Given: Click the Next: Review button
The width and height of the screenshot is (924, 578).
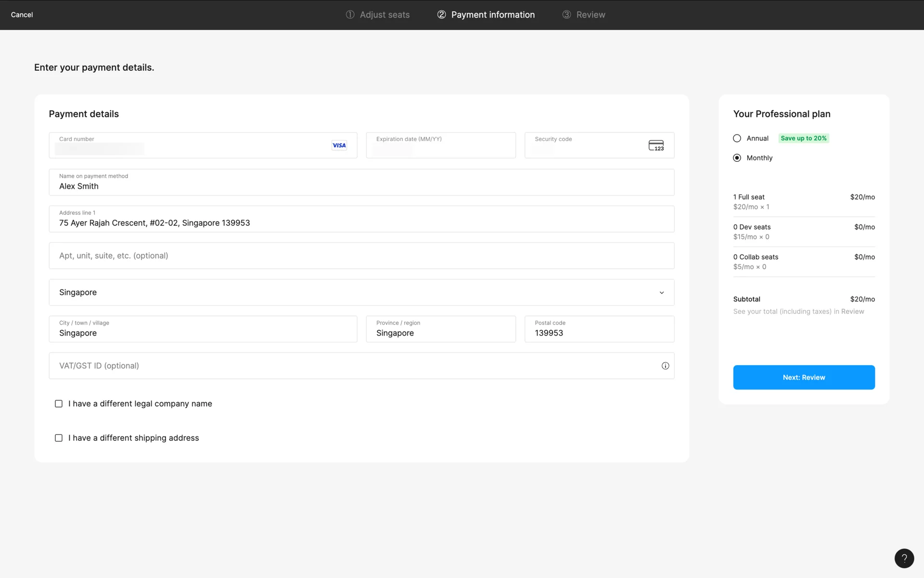Looking at the screenshot, I should 804,377.
